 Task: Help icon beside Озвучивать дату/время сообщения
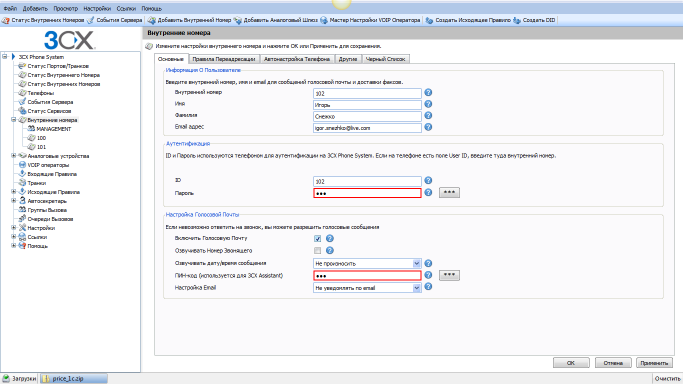click(x=428, y=263)
